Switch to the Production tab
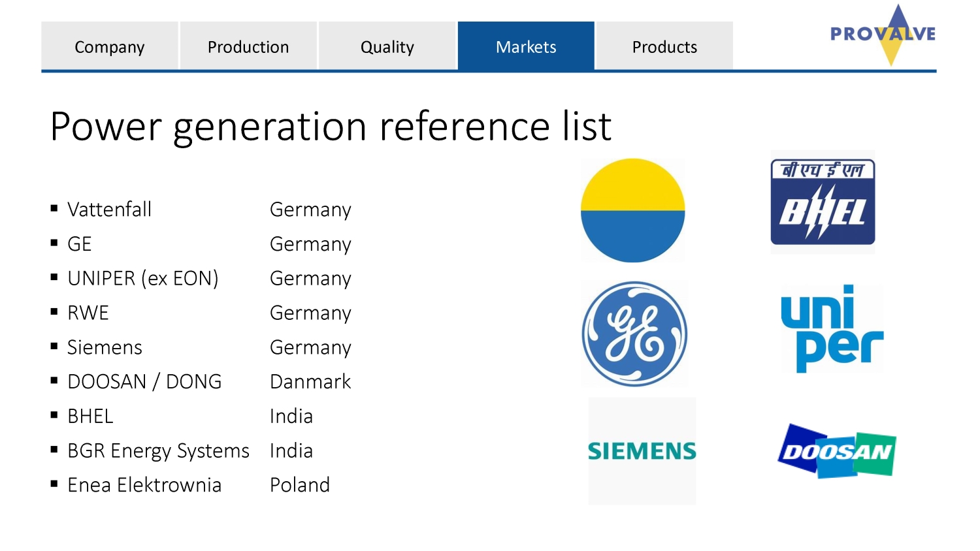Screen dimensions: 980x551 (x=248, y=46)
